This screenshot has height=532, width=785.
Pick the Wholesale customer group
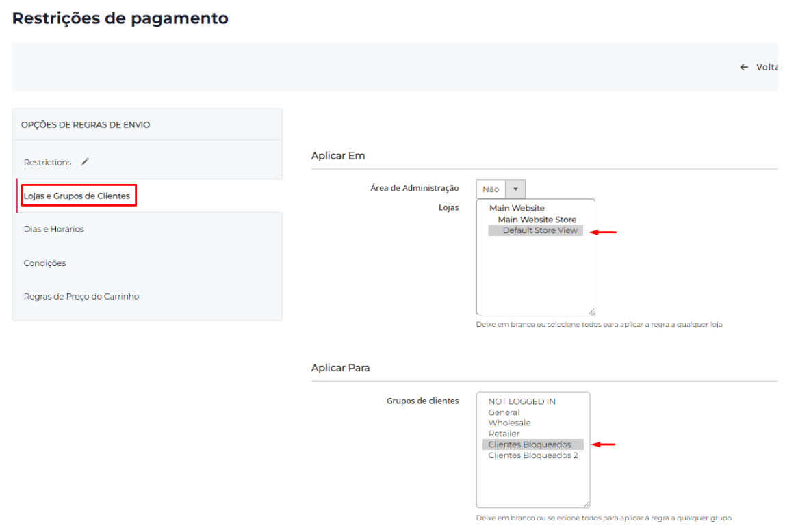pyautogui.click(x=509, y=423)
